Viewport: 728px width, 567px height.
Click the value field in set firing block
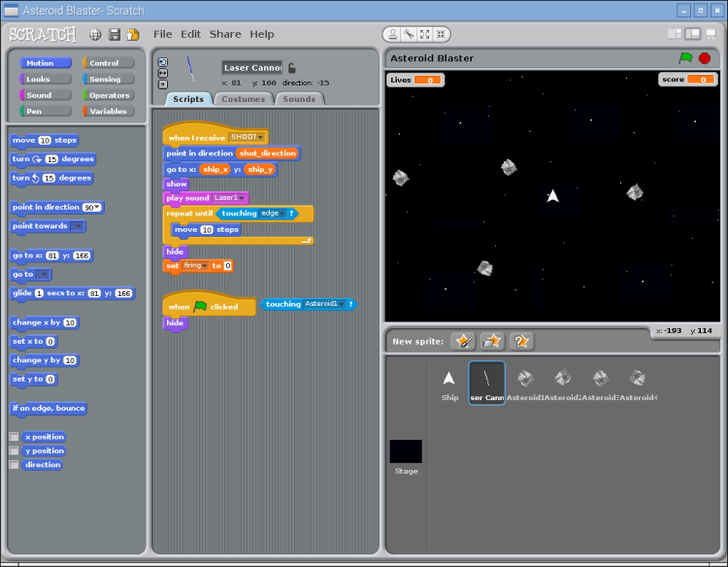click(x=227, y=266)
